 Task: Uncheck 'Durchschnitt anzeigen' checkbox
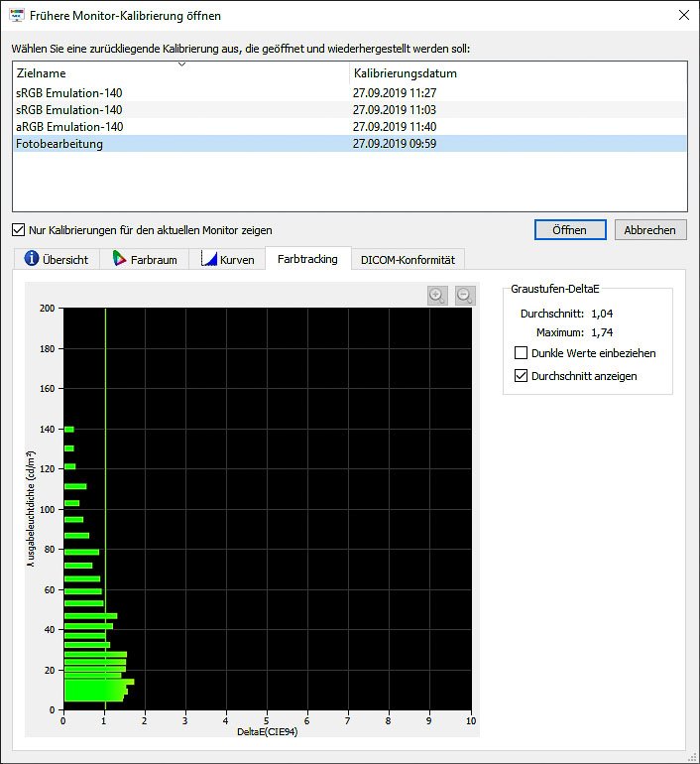(521, 376)
